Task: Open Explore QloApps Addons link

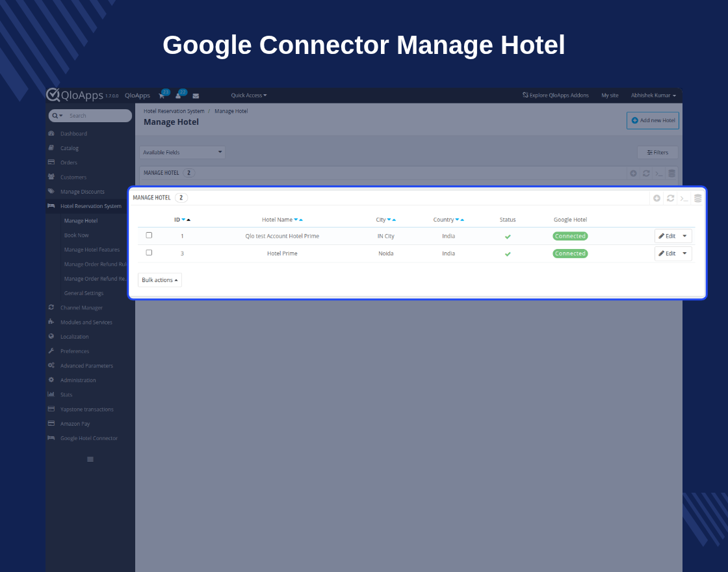Action: (x=556, y=95)
